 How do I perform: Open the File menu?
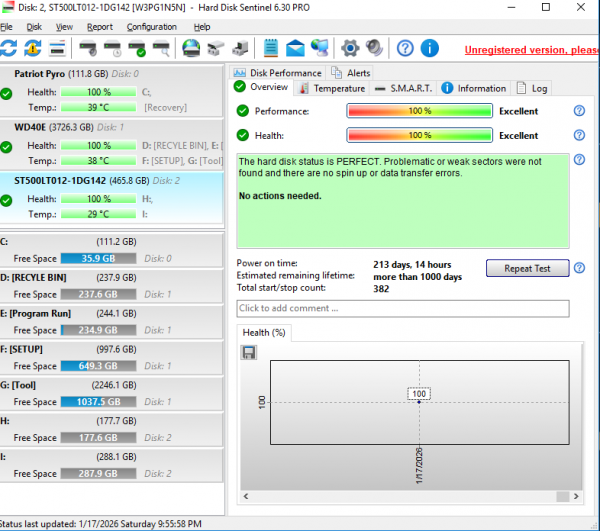[x=6, y=27]
